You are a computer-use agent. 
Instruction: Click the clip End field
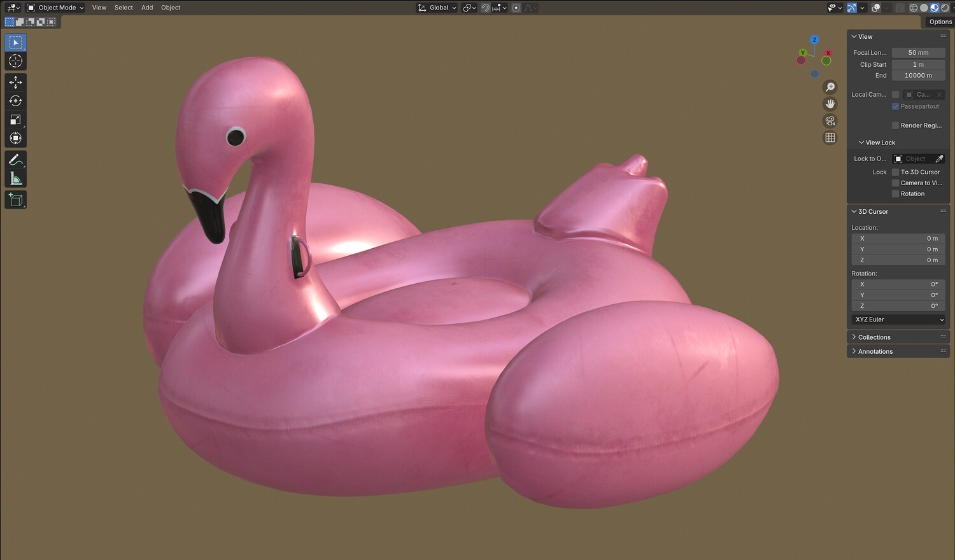tap(918, 75)
